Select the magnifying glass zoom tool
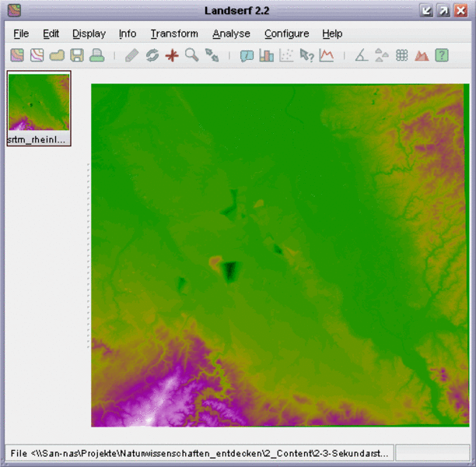 click(191, 55)
